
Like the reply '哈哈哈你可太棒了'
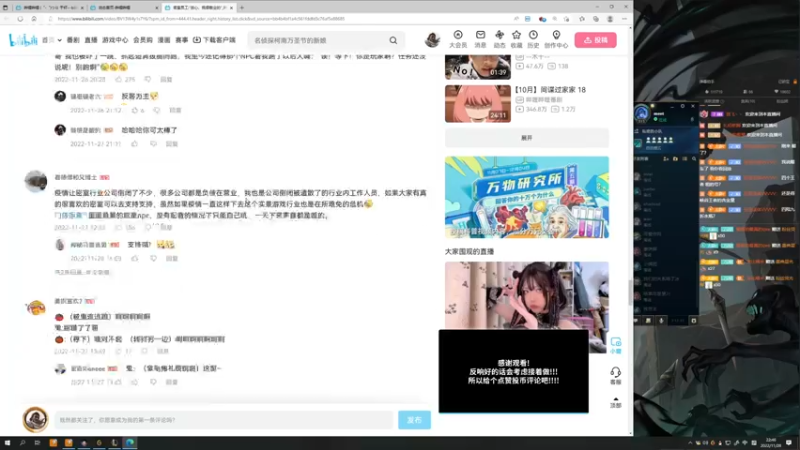(135, 144)
